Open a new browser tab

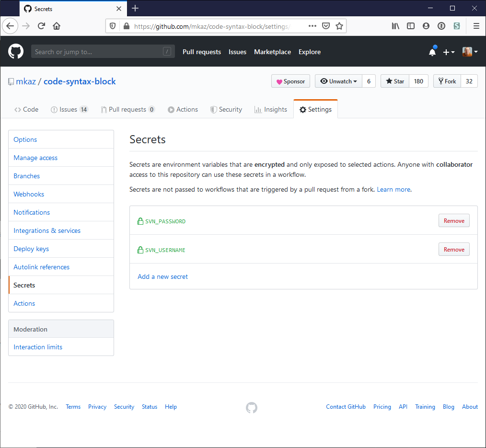click(x=135, y=8)
